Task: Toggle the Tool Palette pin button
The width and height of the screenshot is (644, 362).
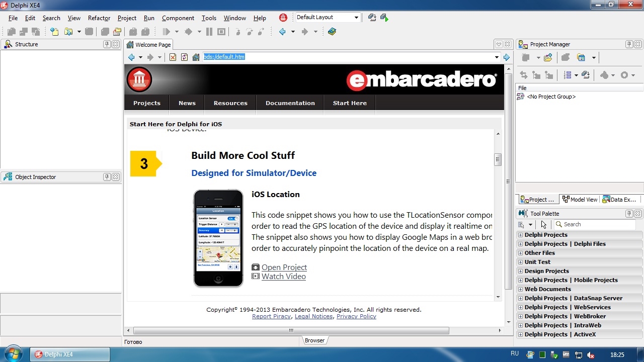Action: point(629,214)
